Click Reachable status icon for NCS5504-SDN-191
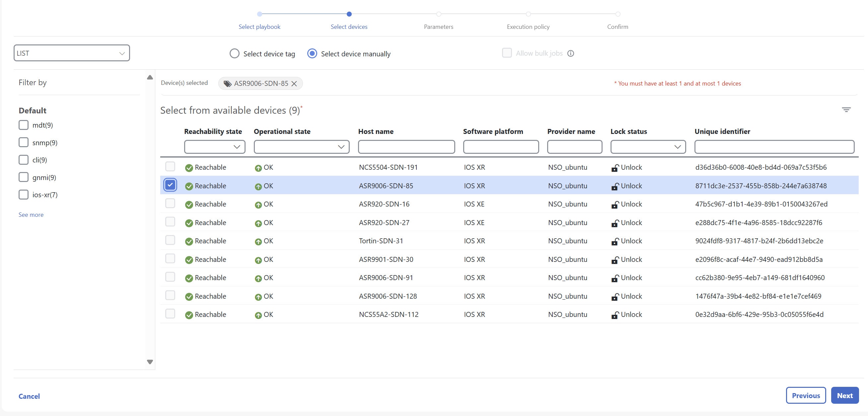The height and width of the screenshot is (416, 868). 189,168
